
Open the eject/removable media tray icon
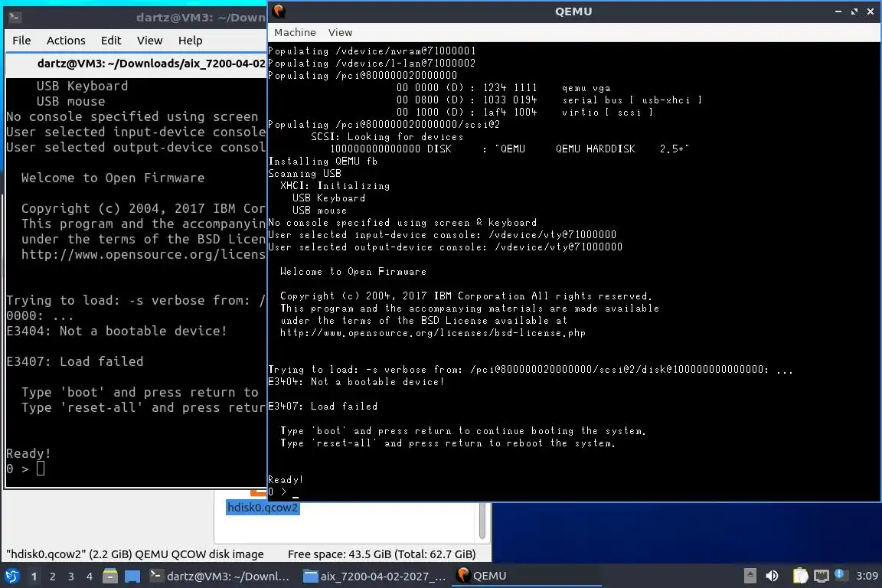(x=750, y=576)
